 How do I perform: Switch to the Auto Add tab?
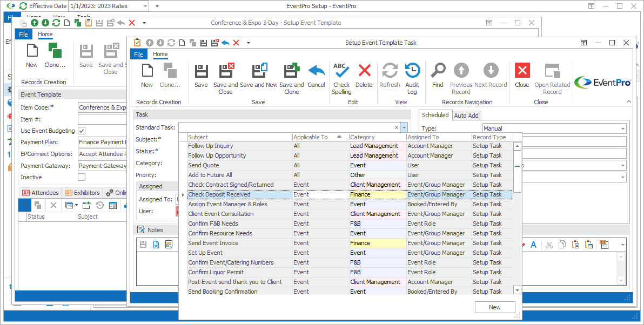pyautogui.click(x=466, y=116)
